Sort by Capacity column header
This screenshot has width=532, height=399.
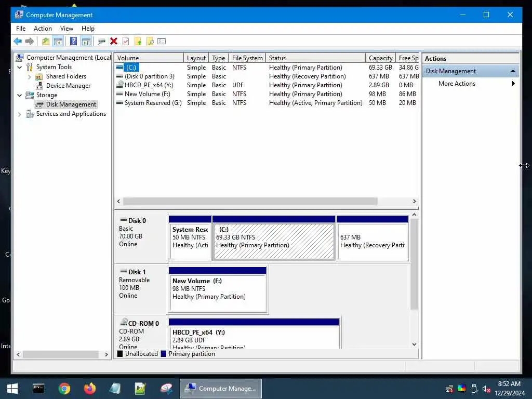click(x=380, y=58)
